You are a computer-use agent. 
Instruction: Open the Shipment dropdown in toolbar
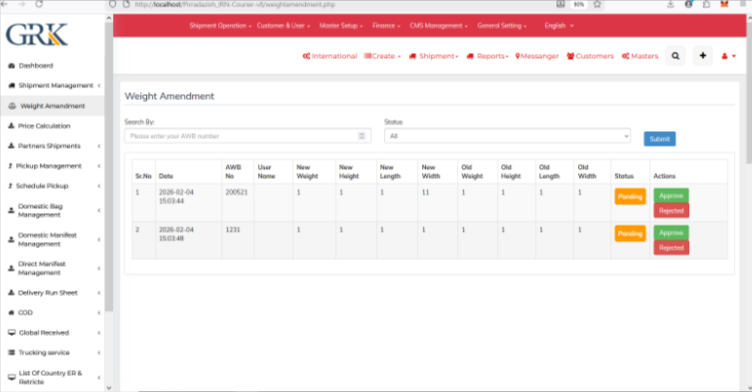[434, 56]
